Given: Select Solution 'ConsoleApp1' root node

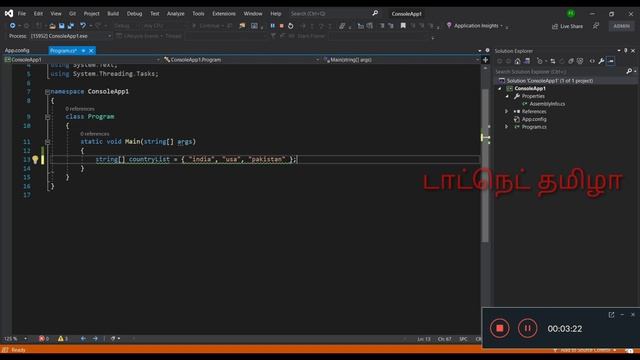Looking at the screenshot, I should pyautogui.click(x=549, y=81).
